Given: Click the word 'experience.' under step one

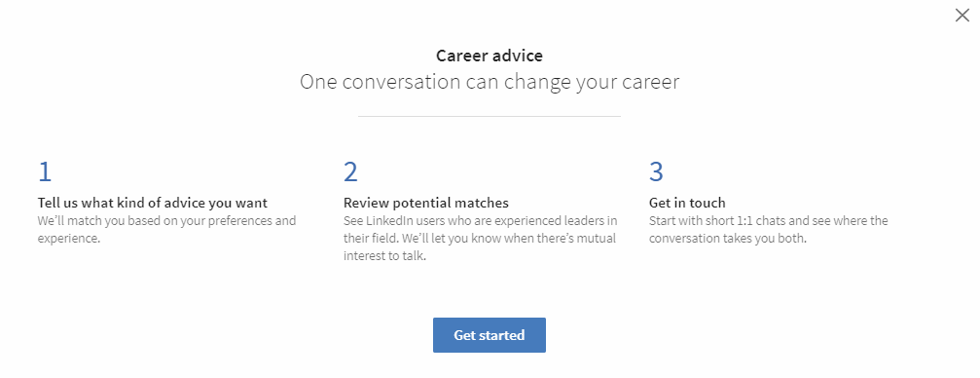Looking at the screenshot, I should click(x=69, y=239).
